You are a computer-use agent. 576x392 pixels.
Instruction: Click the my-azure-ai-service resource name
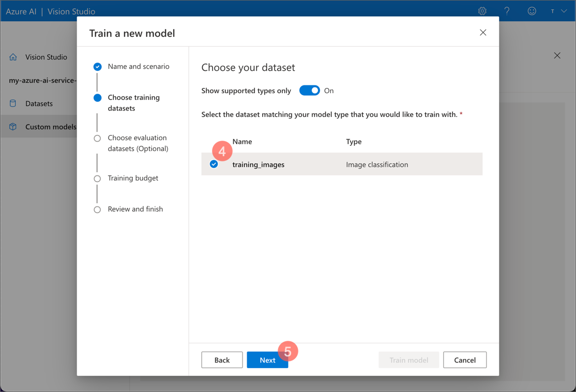point(42,81)
